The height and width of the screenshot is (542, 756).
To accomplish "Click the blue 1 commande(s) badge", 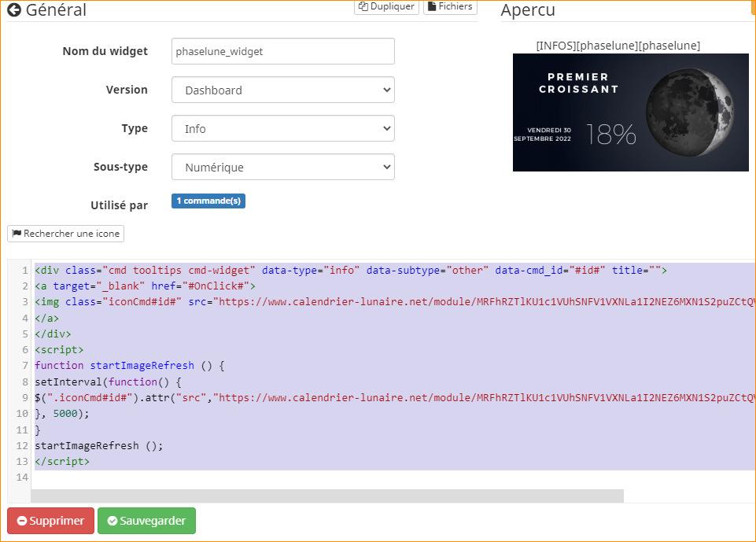I will (208, 201).
